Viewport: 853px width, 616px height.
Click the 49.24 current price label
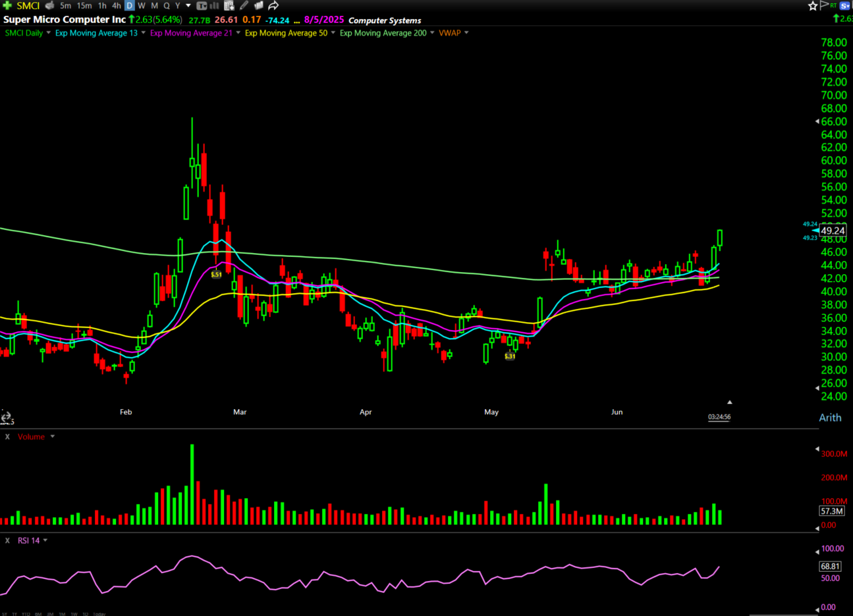pyautogui.click(x=833, y=231)
